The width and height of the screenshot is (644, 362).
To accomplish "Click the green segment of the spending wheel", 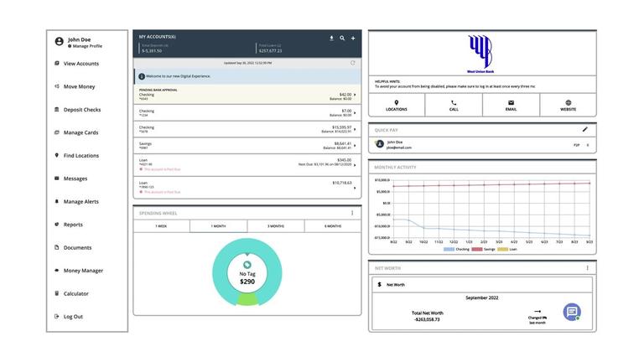I will pos(247,300).
